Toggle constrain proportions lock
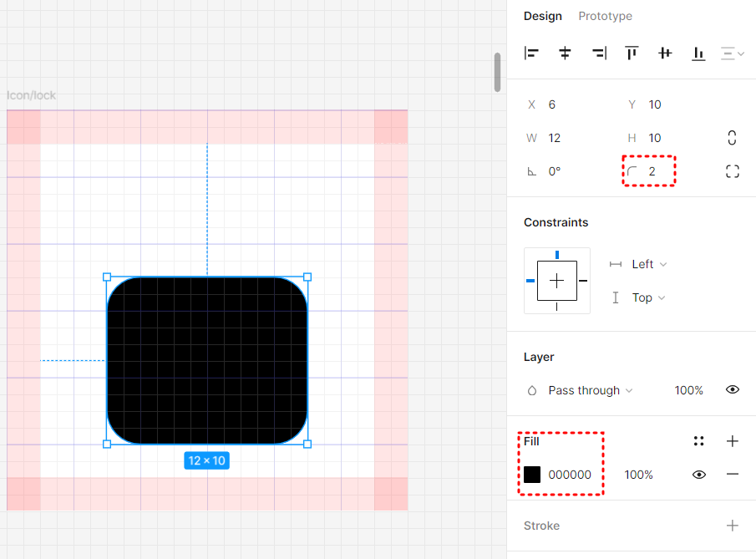The width and height of the screenshot is (756, 559). 732,138
